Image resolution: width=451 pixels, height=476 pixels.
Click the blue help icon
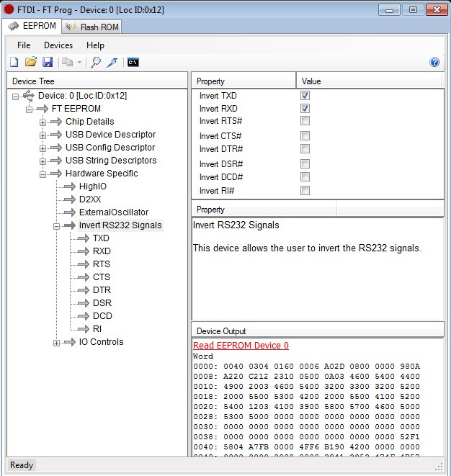click(x=434, y=62)
